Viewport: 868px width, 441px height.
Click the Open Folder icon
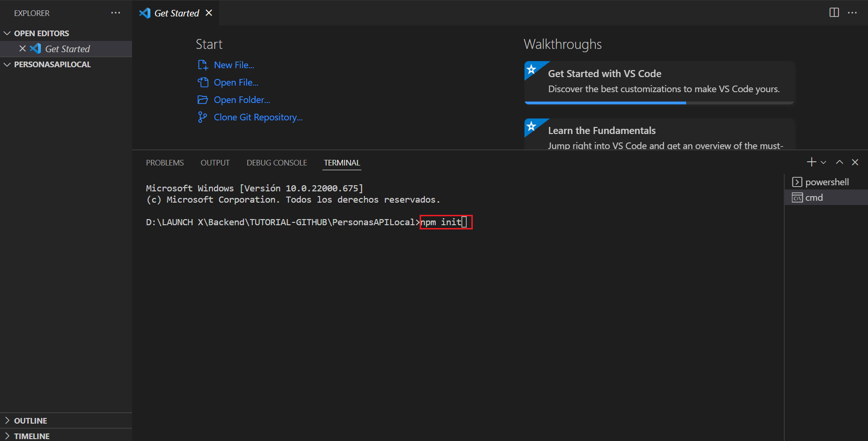[203, 100]
